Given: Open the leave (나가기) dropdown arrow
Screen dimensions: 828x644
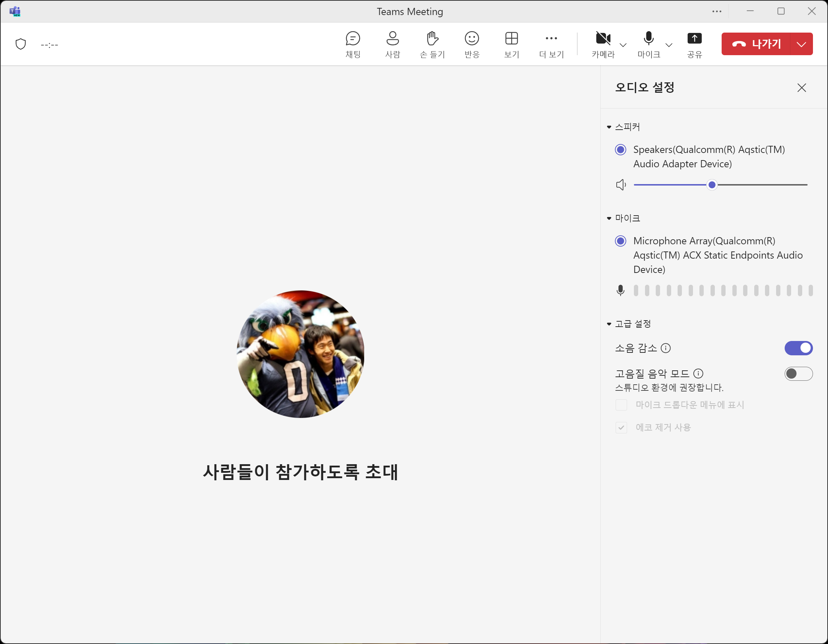Looking at the screenshot, I should [x=801, y=44].
